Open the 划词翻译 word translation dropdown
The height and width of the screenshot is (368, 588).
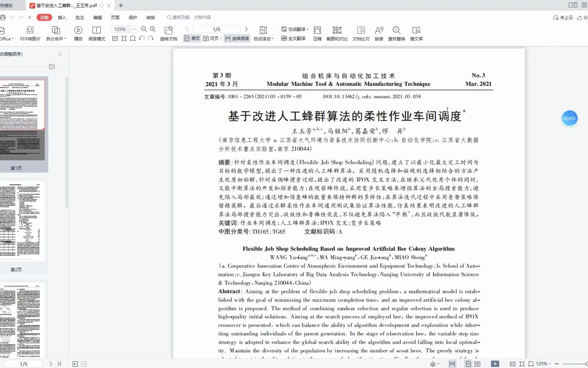(295, 29)
